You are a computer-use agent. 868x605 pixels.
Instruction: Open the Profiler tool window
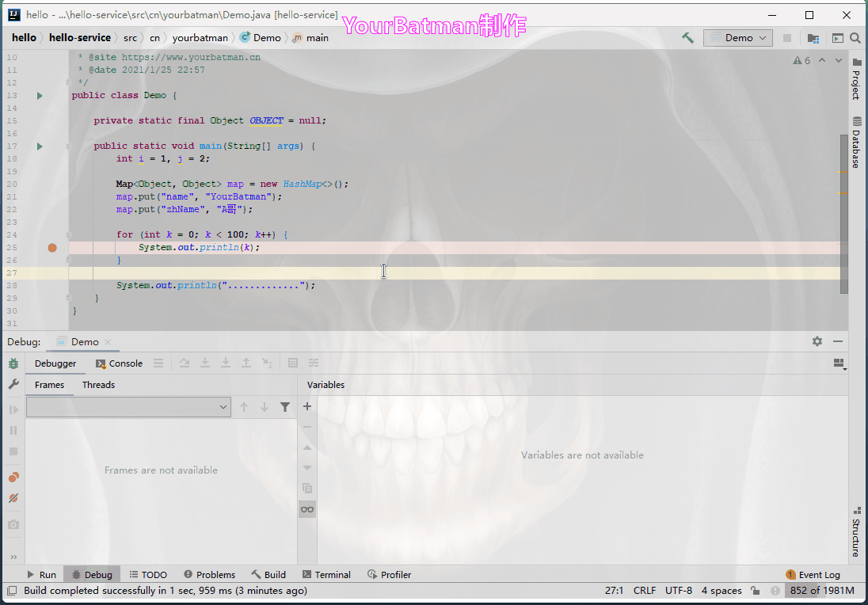[389, 575]
